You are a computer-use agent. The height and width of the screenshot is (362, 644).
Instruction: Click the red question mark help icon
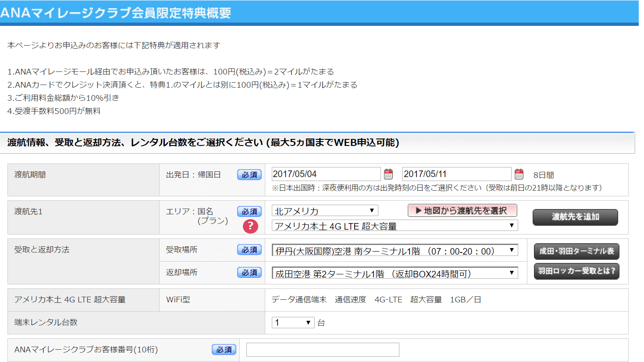250,226
